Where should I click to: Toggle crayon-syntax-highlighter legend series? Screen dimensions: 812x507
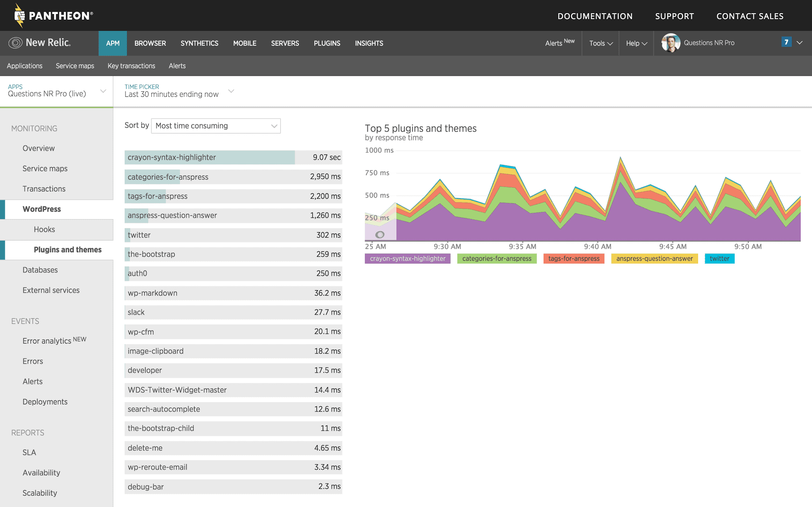click(407, 259)
